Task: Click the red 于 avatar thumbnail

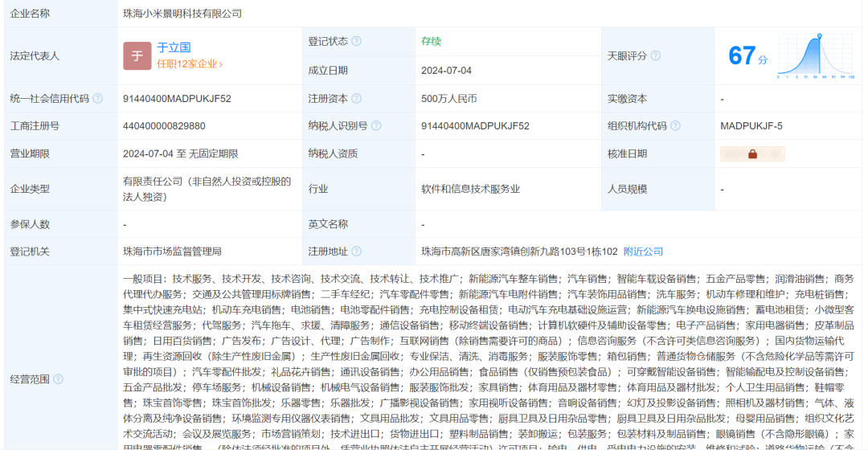Action: [x=137, y=56]
